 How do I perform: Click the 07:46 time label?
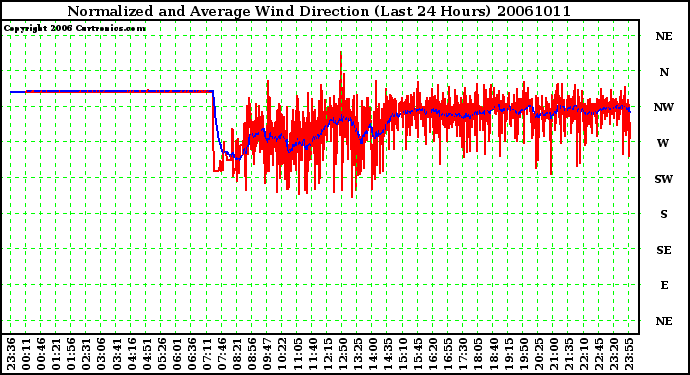click(x=222, y=354)
